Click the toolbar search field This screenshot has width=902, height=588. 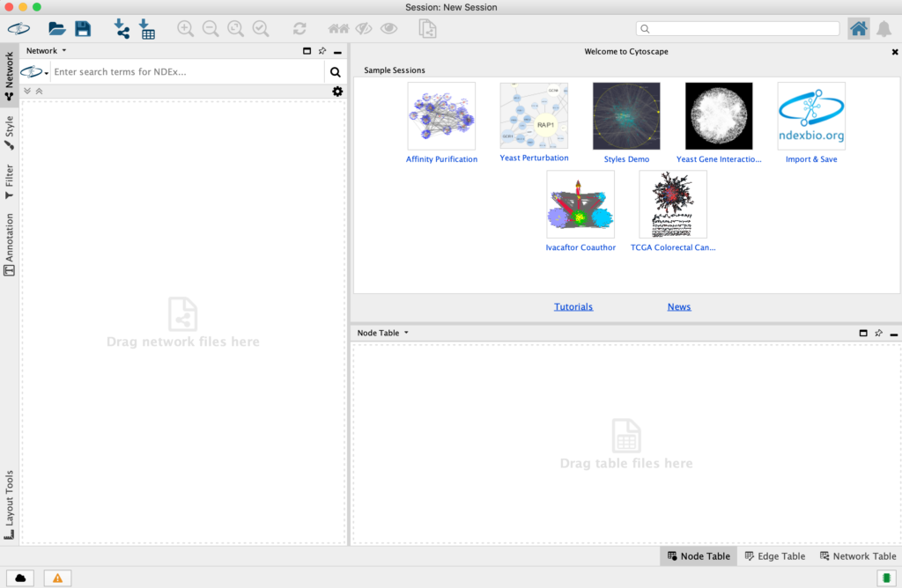coord(737,29)
